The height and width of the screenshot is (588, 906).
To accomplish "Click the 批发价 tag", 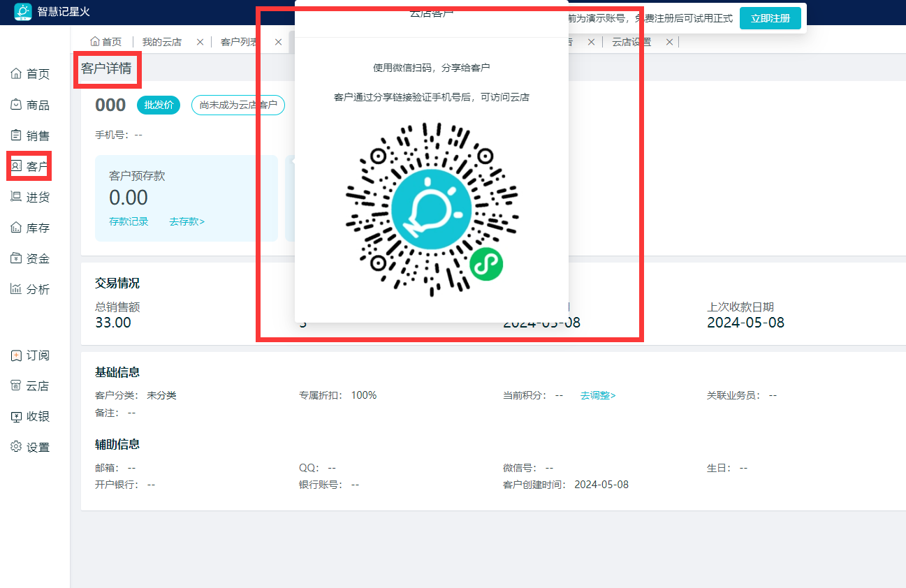I will click(x=159, y=105).
